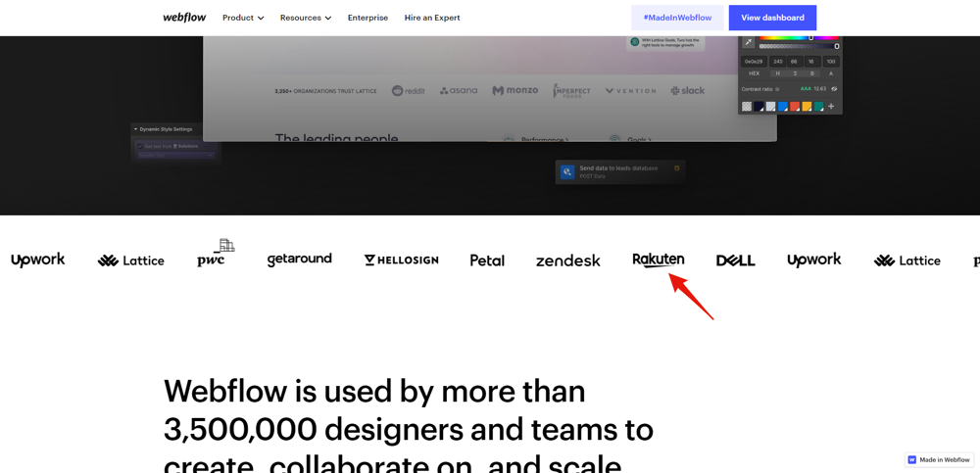This screenshot has height=473, width=980.
Task: Open the Resources dropdown menu
Action: point(306,18)
